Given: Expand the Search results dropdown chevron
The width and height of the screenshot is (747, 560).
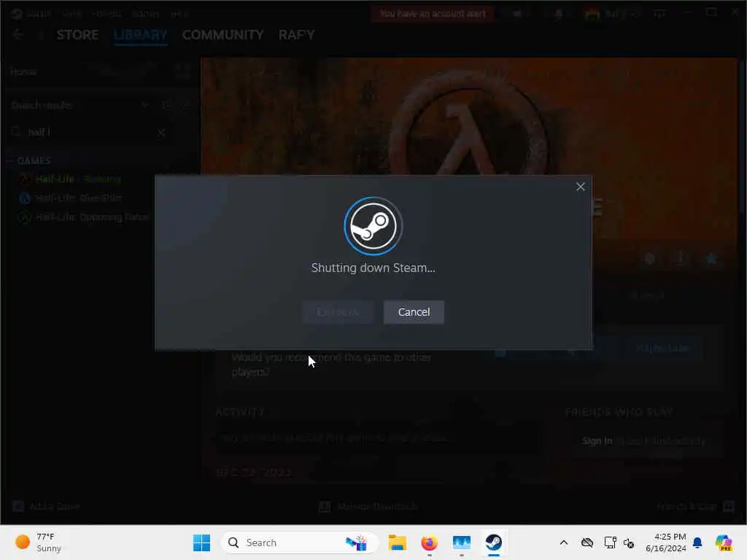Looking at the screenshot, I should pos(145,105).
